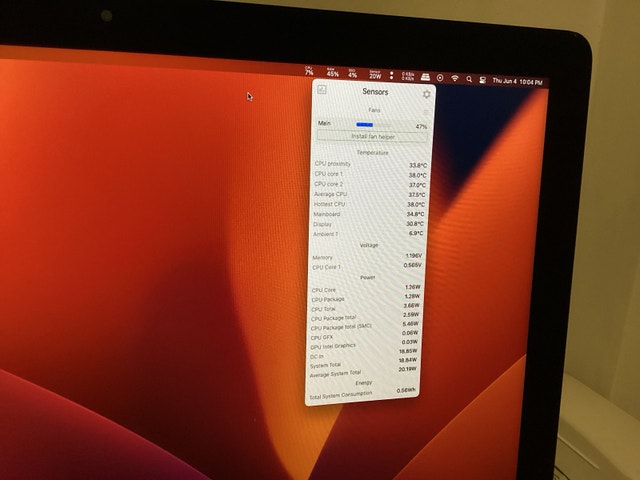640x480 pixels.
Task: Click the two-dot menu bar widget
Action: [x=391, y=75]
